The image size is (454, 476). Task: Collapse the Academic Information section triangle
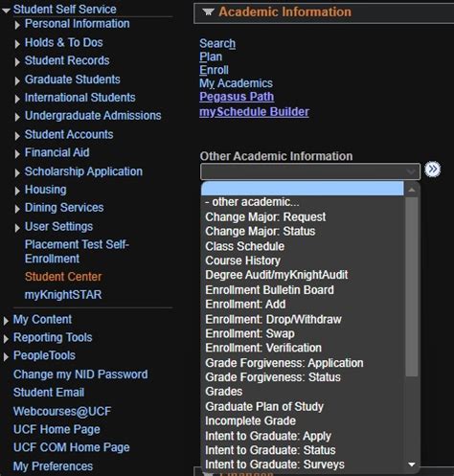click(208, 12)
